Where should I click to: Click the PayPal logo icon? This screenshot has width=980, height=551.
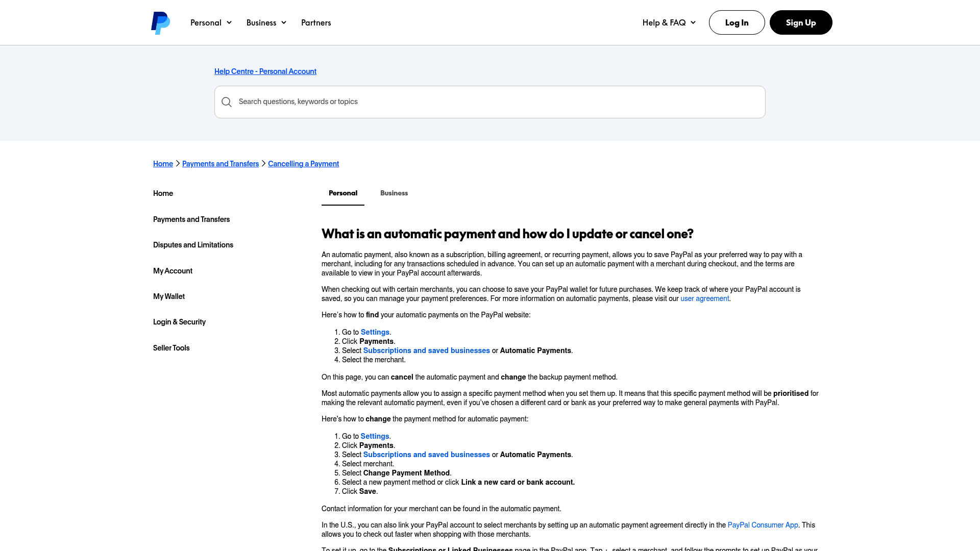click(160, 23)
